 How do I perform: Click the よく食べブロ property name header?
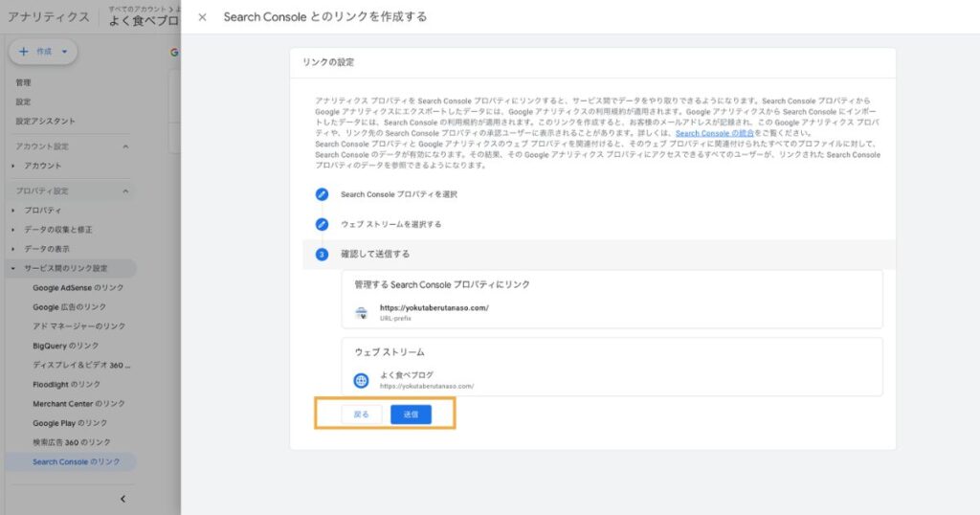[144, 21]
